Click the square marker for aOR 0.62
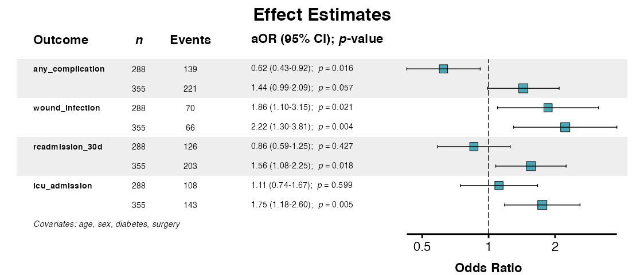The image size is (644, 275). (443, 69)
